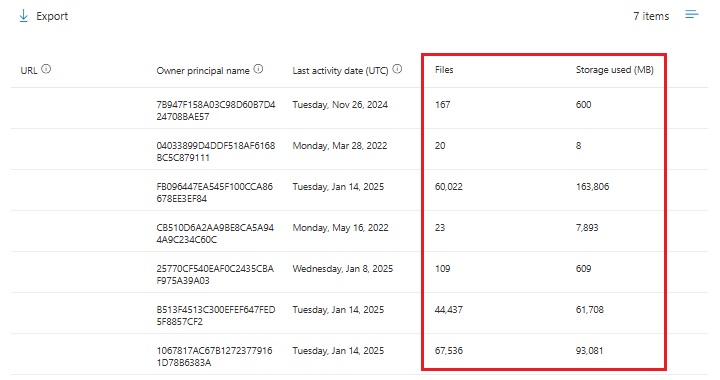Click the Export download arrow icon
This screenshot has width=720, height=380.
point(23,16)
